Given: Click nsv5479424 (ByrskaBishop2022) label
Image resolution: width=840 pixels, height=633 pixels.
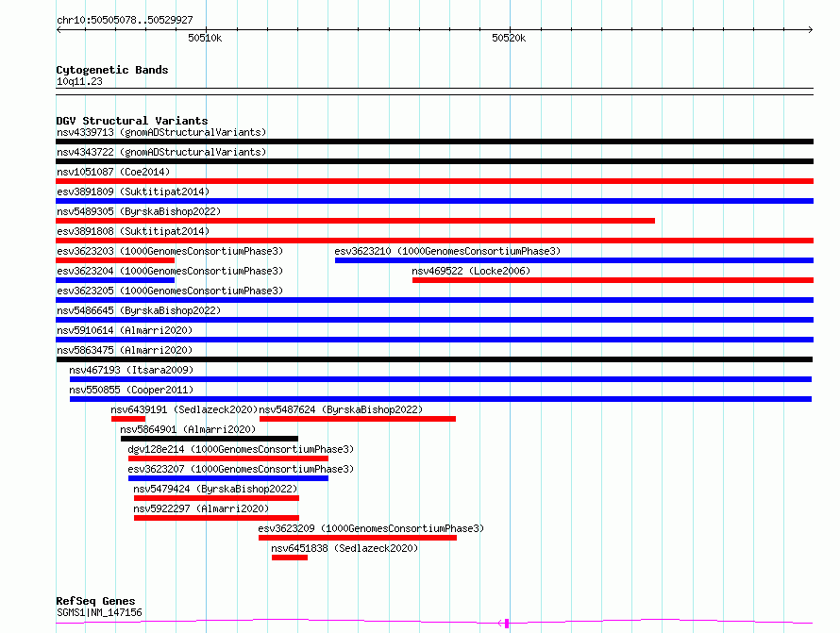Looking at the screenshot, I should pos(215,489).
